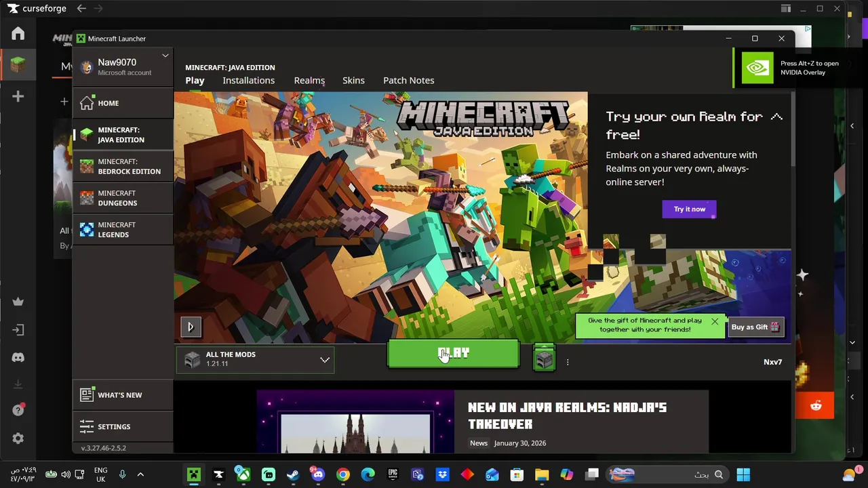This screenshot has height=488, width=868.
Task: Play the banner animation button
Action: [191, 327]
